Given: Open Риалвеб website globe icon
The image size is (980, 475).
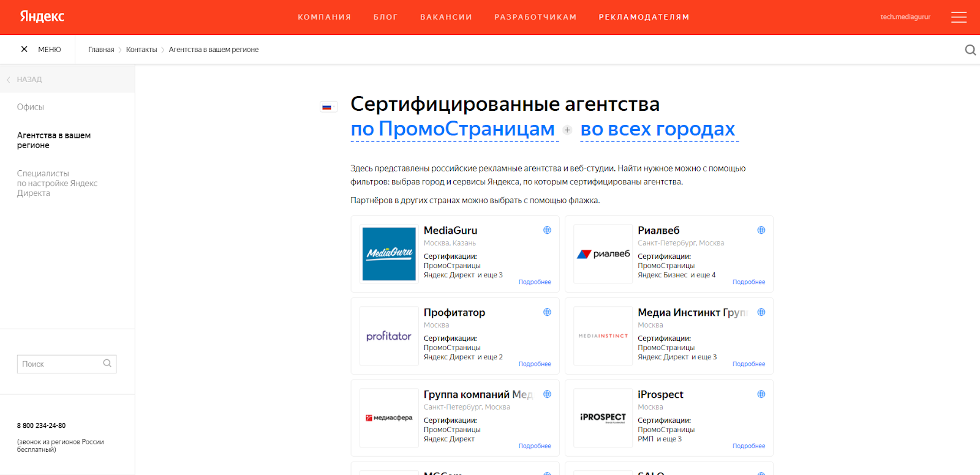Looking at the screenshot, I should pos(761,230).
